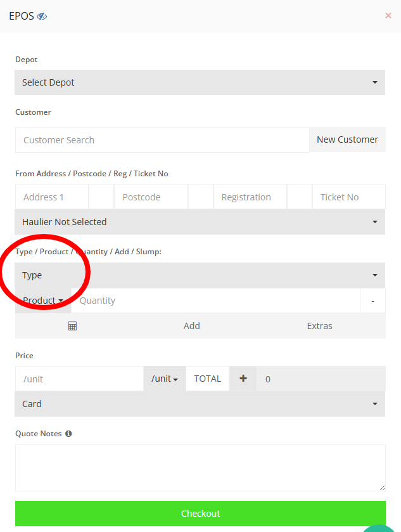Toggle the eye-slash icon beside EPOS

[42, 16]
